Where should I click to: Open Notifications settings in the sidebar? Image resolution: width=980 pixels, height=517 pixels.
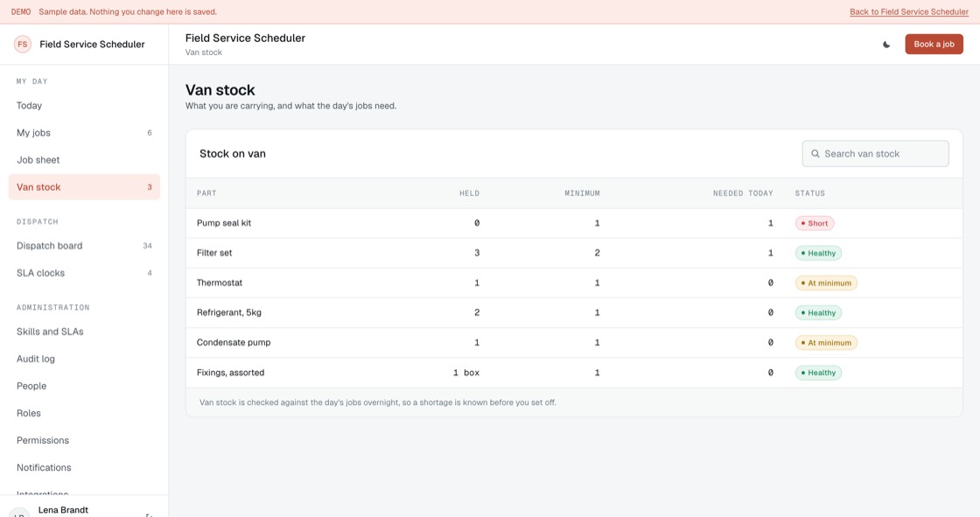point(84,468)
